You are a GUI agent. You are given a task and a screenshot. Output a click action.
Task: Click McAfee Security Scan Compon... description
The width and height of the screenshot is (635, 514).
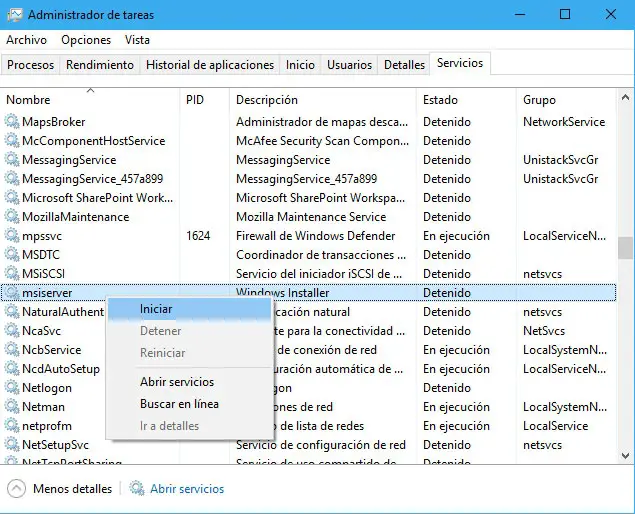pos(322,141)
